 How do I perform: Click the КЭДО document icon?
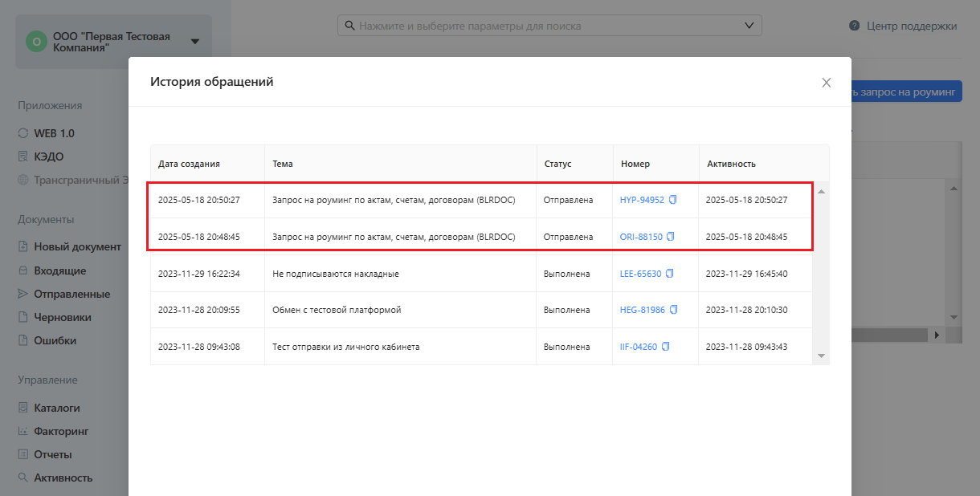pyautogui.click(x=23, y=157)
